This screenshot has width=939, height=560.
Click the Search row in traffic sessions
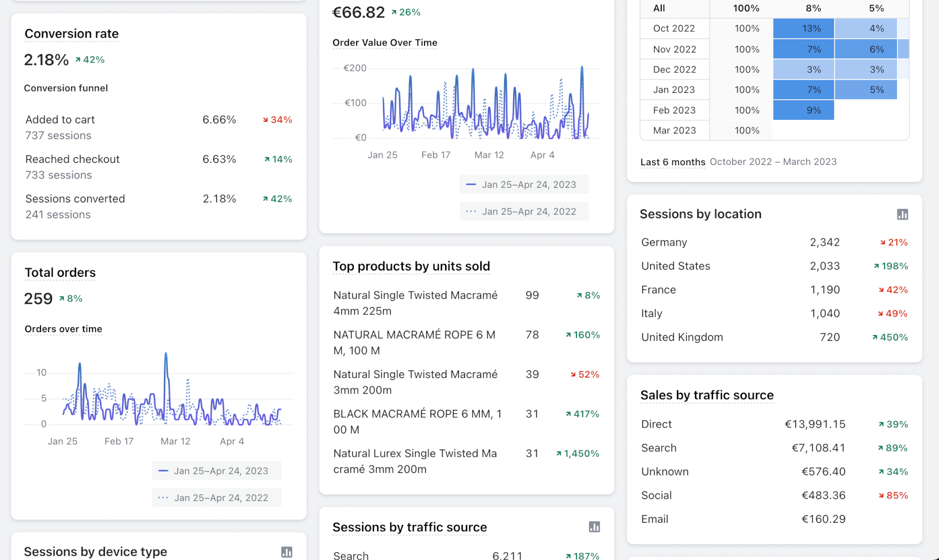(466, 555)
